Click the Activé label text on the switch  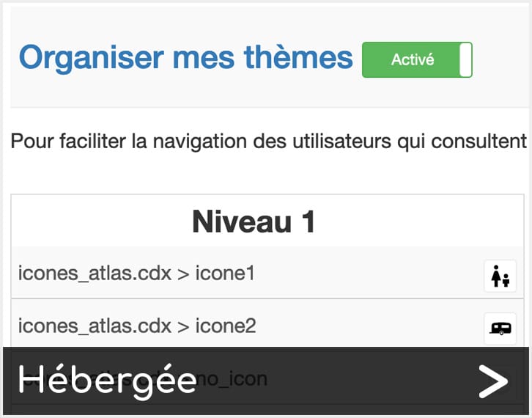413,59
